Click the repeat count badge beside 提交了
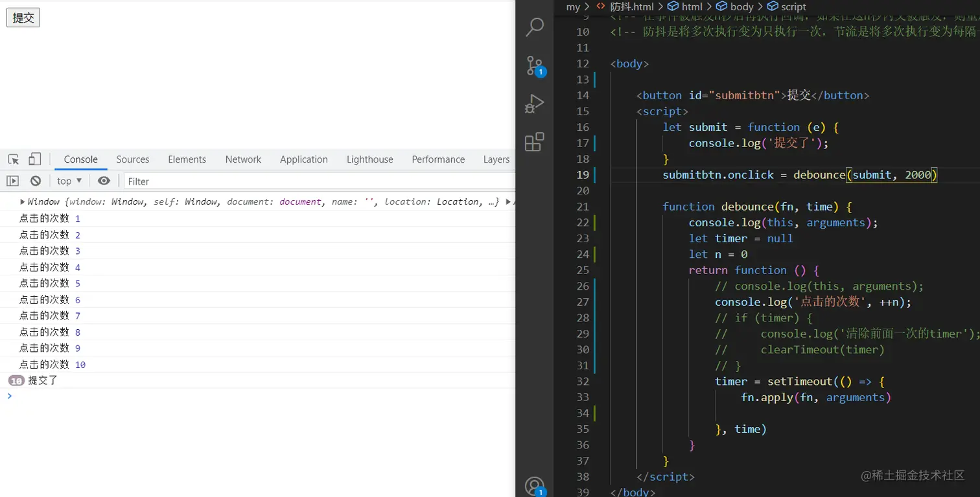 pyautogui.click(x=16, y=380)
